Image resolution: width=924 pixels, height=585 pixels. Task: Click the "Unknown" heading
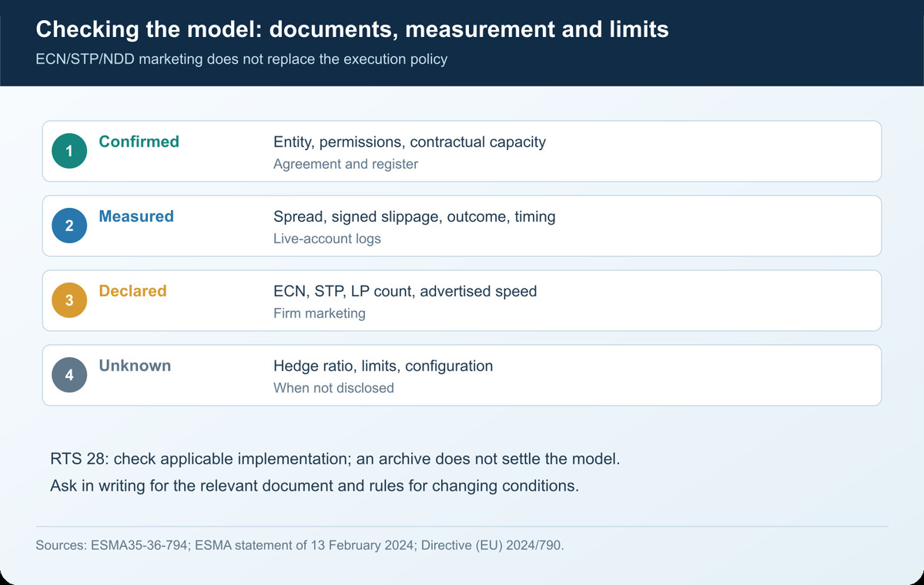pos(135,366)
